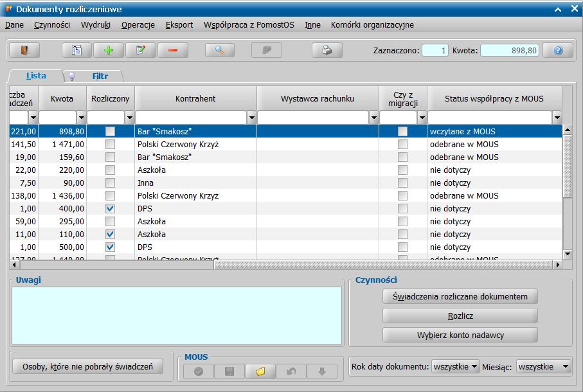
Task: Click the Kontrahent filter input field
Action: 191,118
